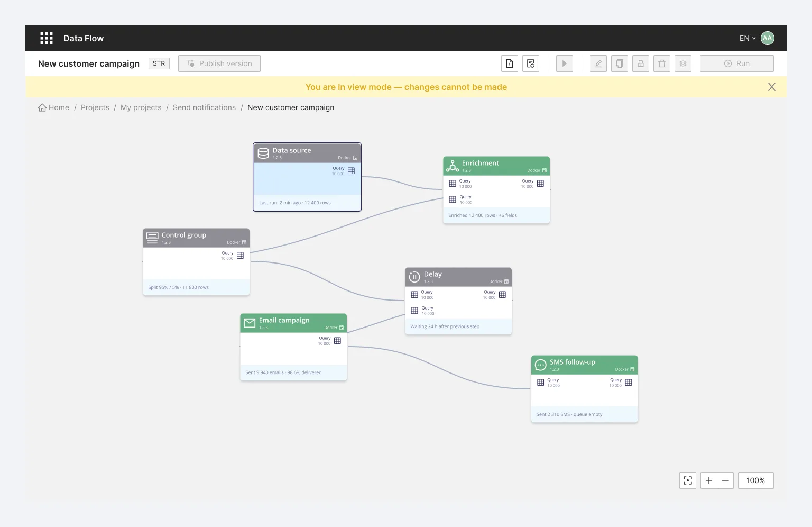Click "Sent 9 940 emails · 98.6% delivered" text
The height and width of the screenshot is (527, 812).
coord(284,372)
